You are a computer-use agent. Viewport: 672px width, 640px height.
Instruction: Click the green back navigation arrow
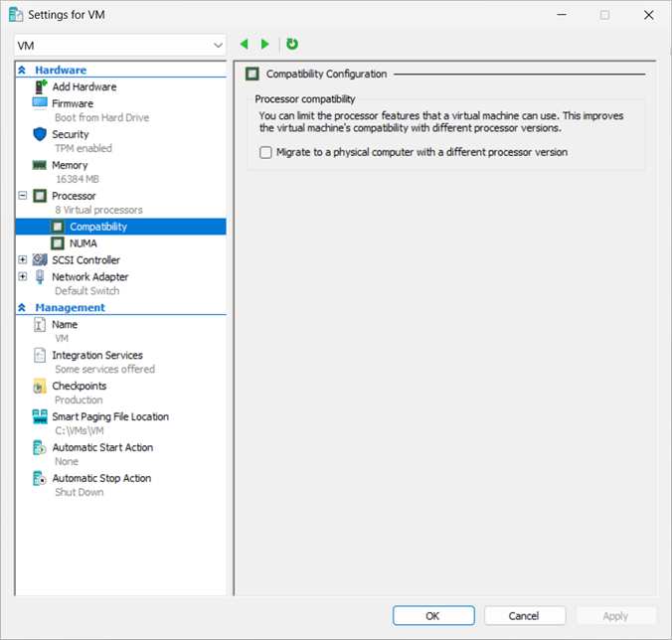click(245, 45)
